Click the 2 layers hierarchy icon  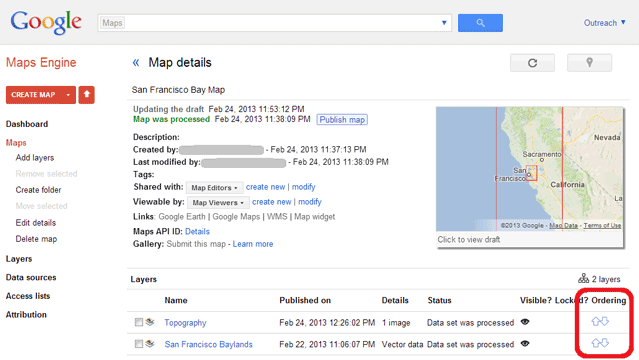(583, 278)
